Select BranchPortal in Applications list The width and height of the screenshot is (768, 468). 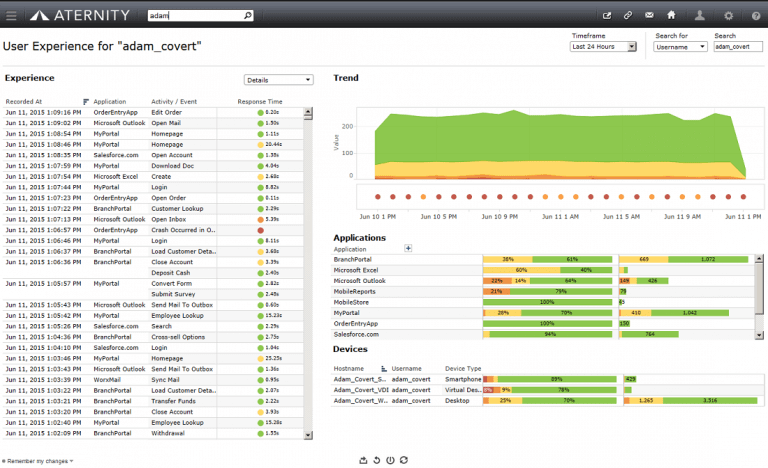click(x=353, y=260)
